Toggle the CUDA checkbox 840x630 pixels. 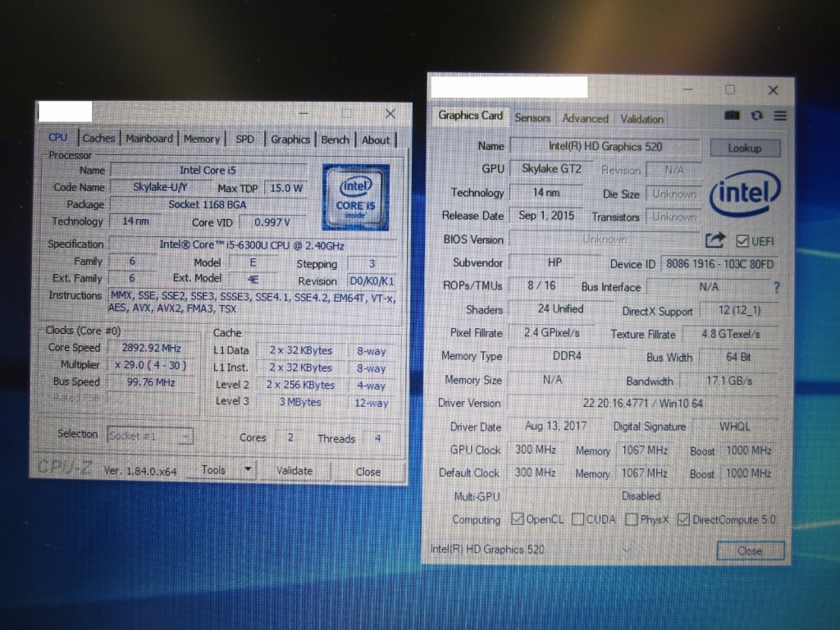coord(577,519)
